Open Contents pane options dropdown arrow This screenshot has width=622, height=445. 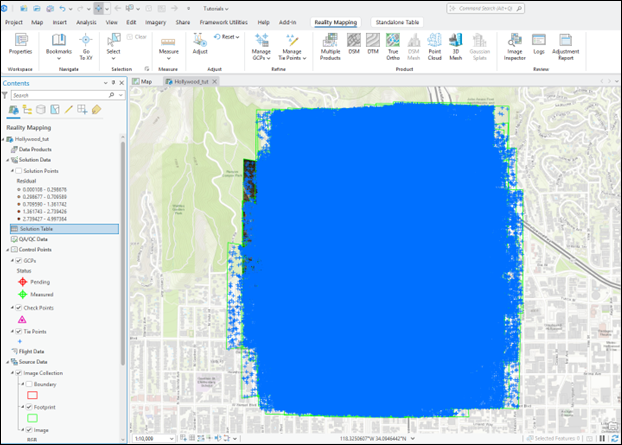[x=106, y=83]
